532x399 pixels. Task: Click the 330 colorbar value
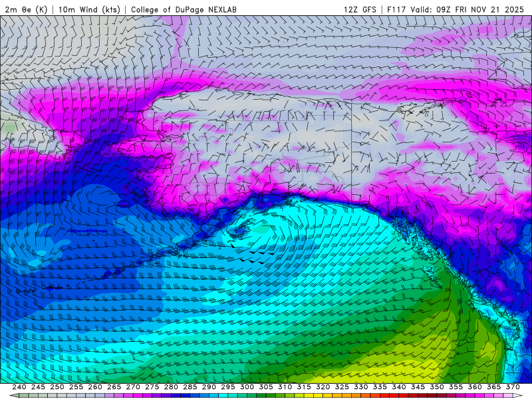coord(361,387)
